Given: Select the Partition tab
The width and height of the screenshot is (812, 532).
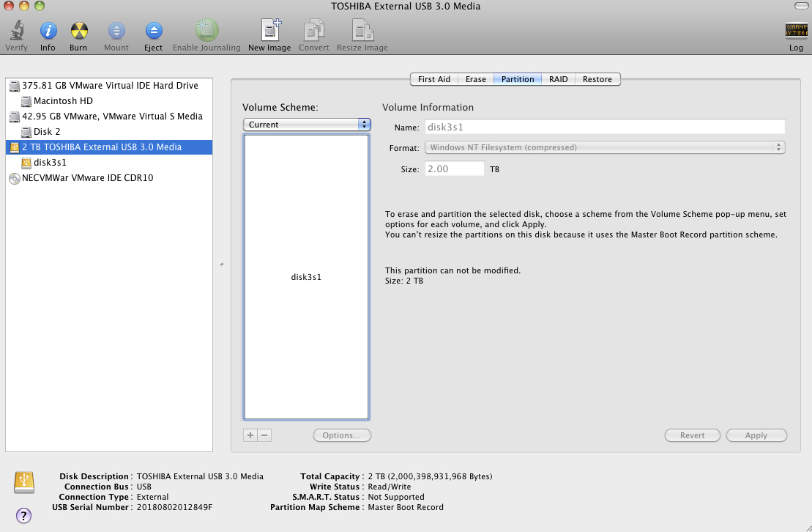Looking at the screenshot, I should [518, 79].
